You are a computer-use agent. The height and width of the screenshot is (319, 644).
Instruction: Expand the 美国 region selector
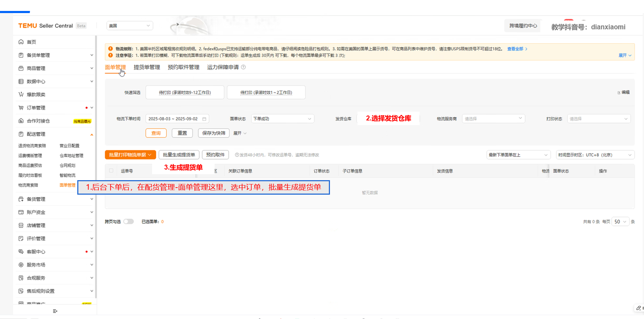click(130, 26)
